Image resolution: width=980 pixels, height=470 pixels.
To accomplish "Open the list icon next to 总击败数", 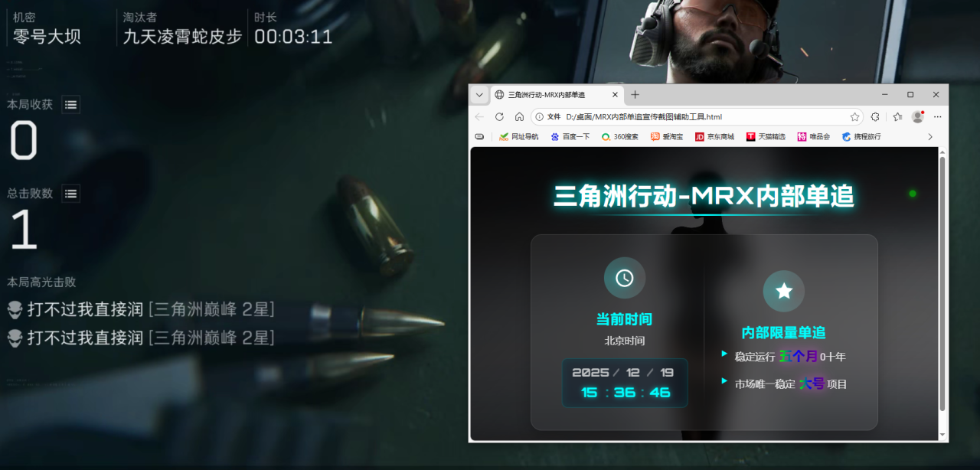I will tap(70, 193).
